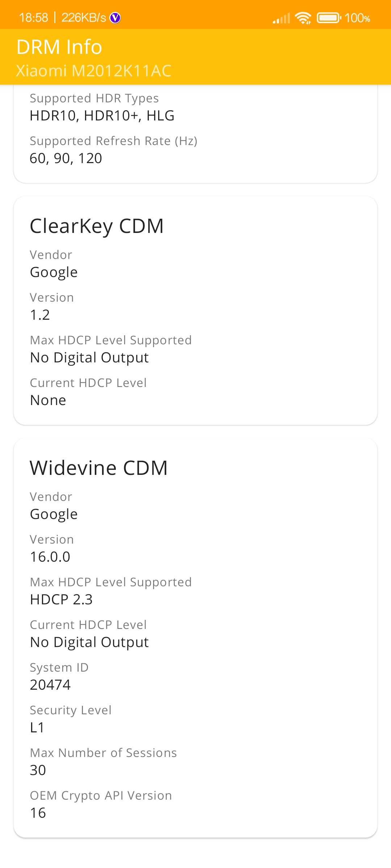This screenshot has width=391, height=868.
Task: Tap the HDR10, HDR10+, HLG value
Action: pyautogui.click(x=102, y=116)
